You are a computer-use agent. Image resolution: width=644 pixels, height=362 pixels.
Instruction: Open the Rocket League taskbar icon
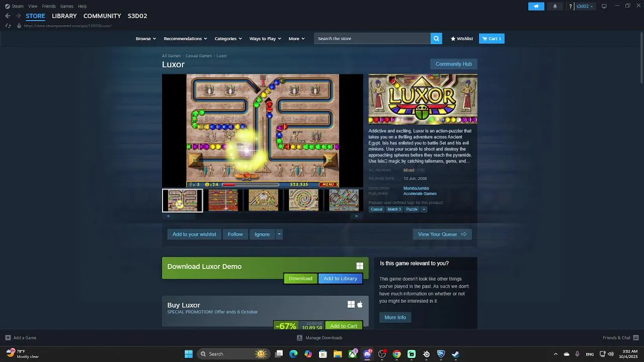click(441, 354)
